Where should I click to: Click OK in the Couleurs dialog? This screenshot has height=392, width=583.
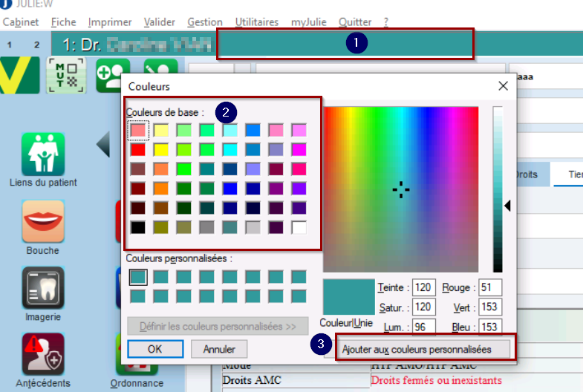155,349
